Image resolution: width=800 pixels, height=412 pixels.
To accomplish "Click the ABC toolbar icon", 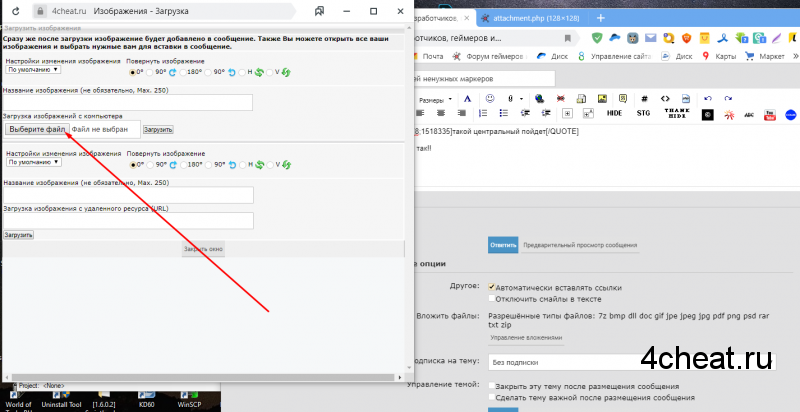I will pos(748,115).
